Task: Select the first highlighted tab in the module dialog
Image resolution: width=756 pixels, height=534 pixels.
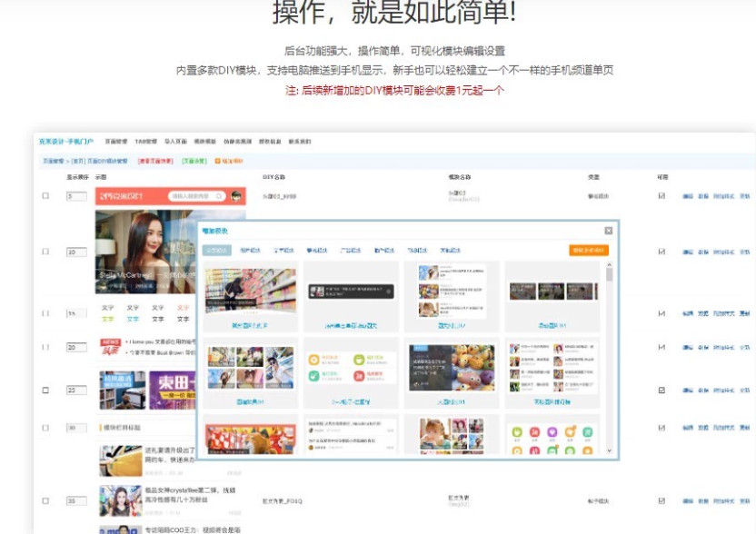Action: 216,251
